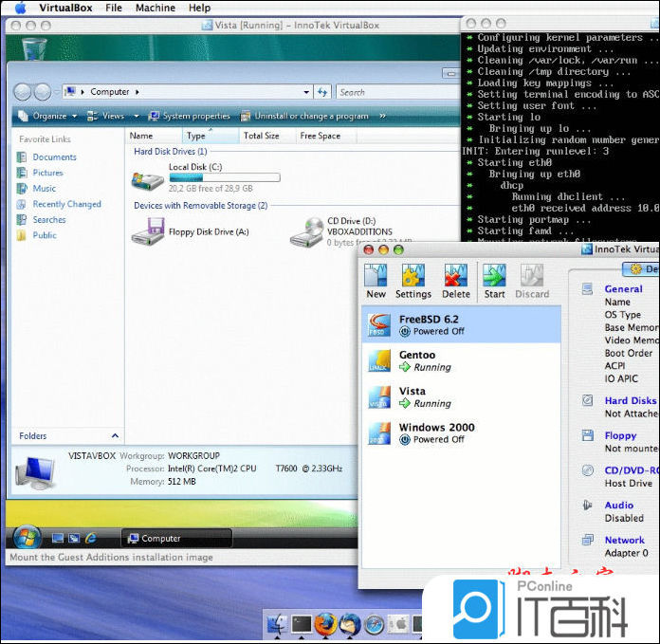This screenshot has height=644, width=660.
Task: Click the Windows Vista Start orb
Action: [27, 537]
